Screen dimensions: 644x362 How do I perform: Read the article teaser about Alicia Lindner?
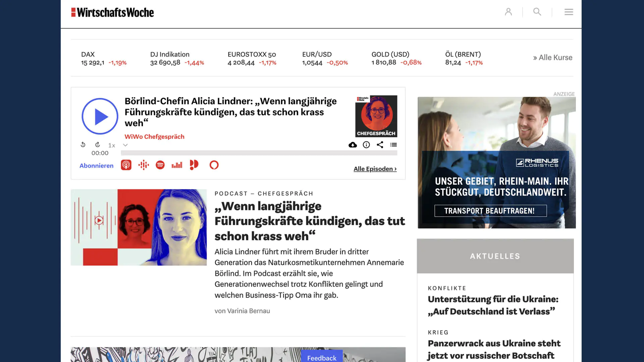[x=309, y=274]
